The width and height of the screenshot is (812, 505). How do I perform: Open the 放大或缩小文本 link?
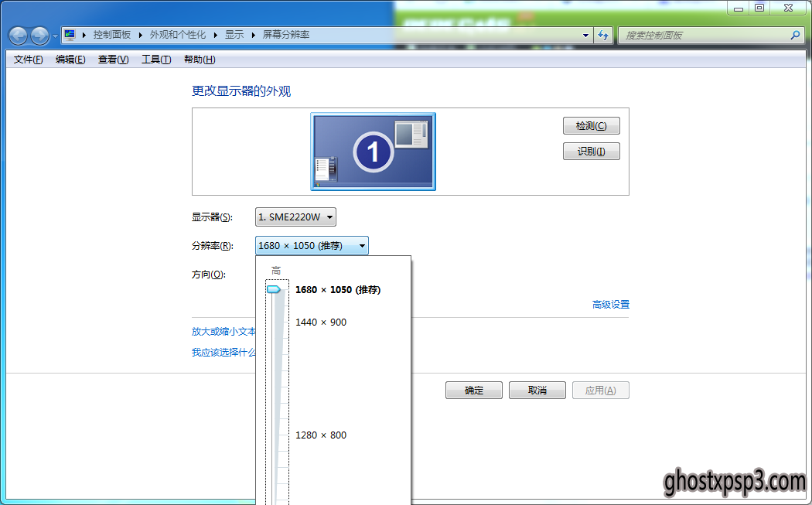[x=223, y=332]
